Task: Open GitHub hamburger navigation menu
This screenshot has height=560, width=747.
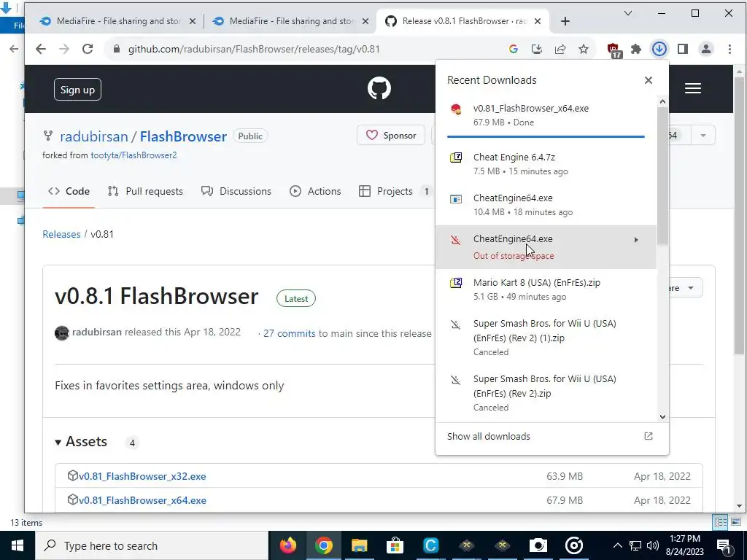Action: coord(693,88)
